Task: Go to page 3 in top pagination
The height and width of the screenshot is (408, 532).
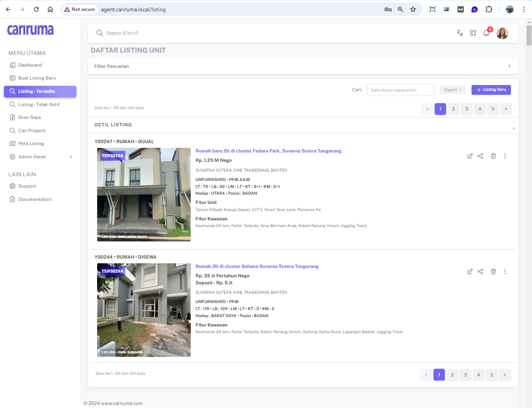Action: (466, 109)
